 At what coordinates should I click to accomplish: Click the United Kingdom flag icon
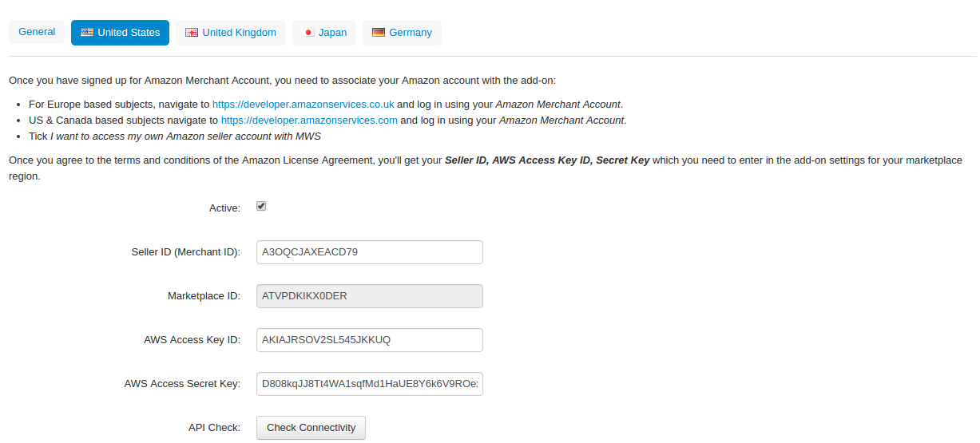click(192, 33)
